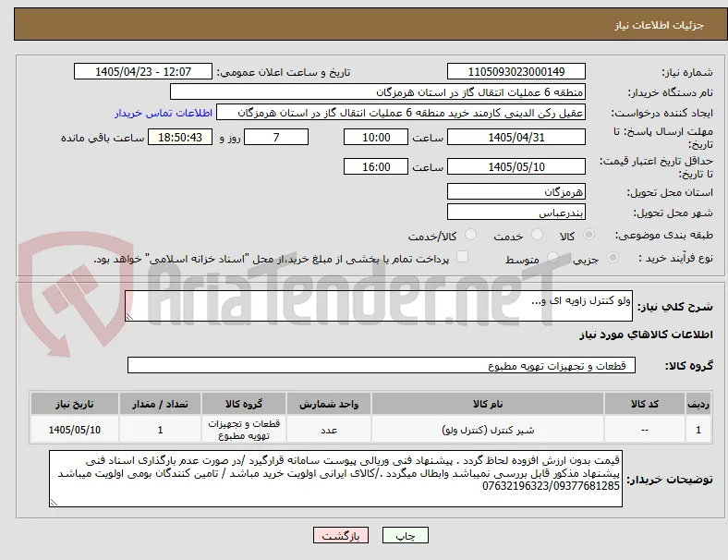Click the تعداد / مقدار column header

(x=160, y=404)
